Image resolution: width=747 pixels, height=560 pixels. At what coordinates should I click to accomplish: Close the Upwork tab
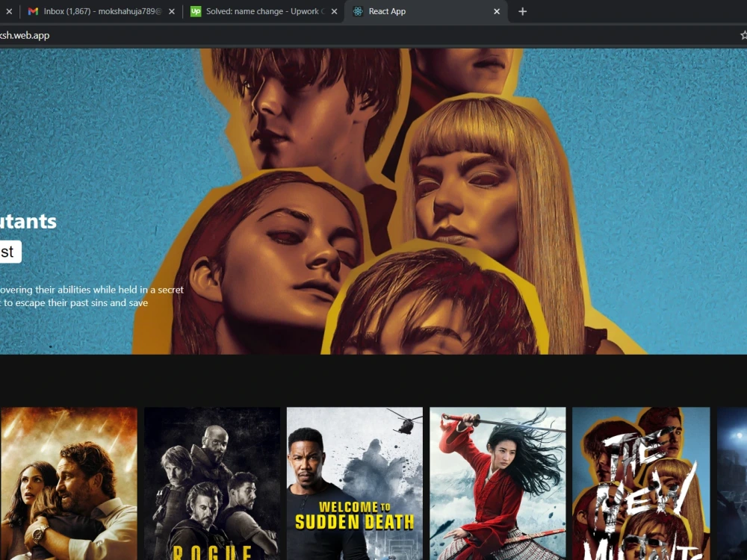coord(334,11)
